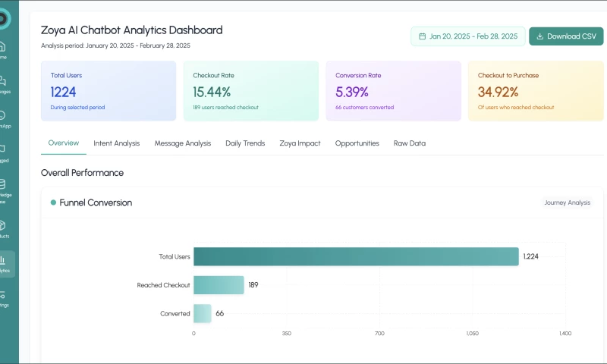Click the "Funnel Conversion" chart title
607x364 pixels.
tap(96, 202)
